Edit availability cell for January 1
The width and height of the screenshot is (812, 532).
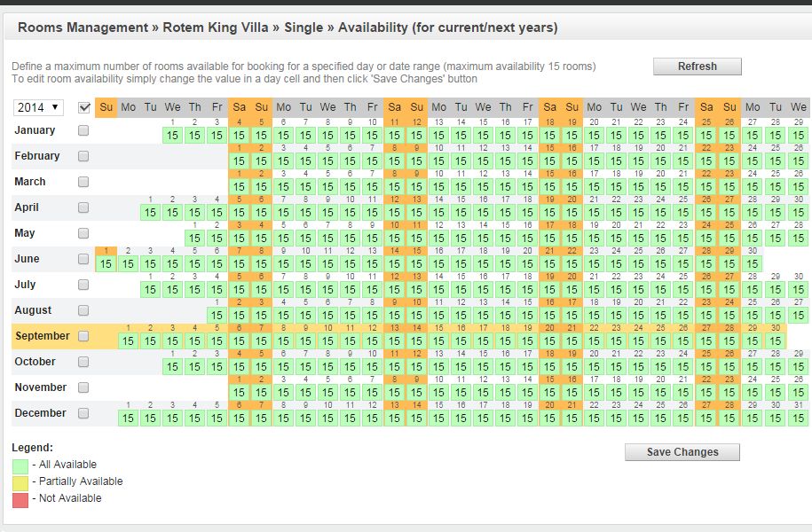click(172, 136)
